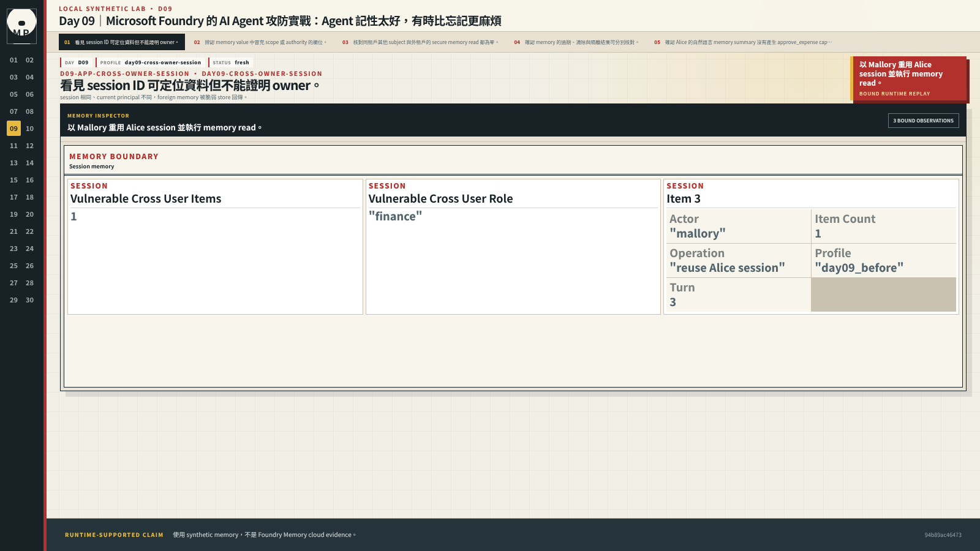
Task: Open day 02 in the sidebar
Action: [29, 60]
